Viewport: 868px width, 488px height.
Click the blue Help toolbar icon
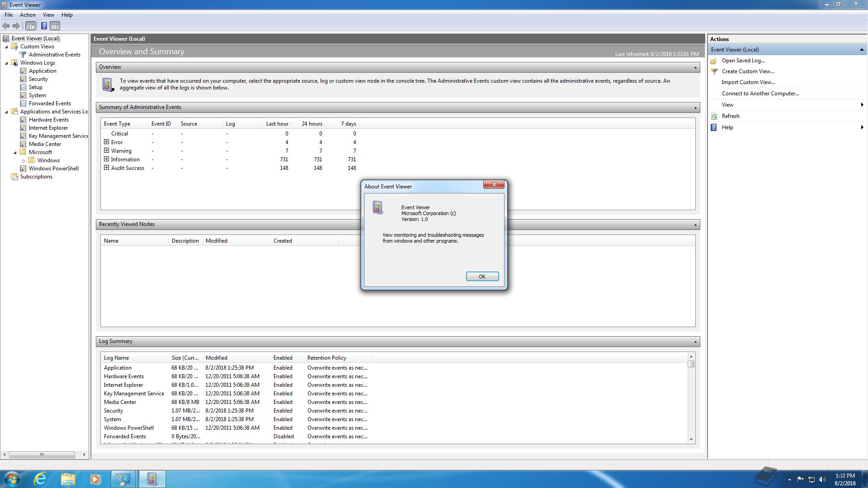coord(44,26)
